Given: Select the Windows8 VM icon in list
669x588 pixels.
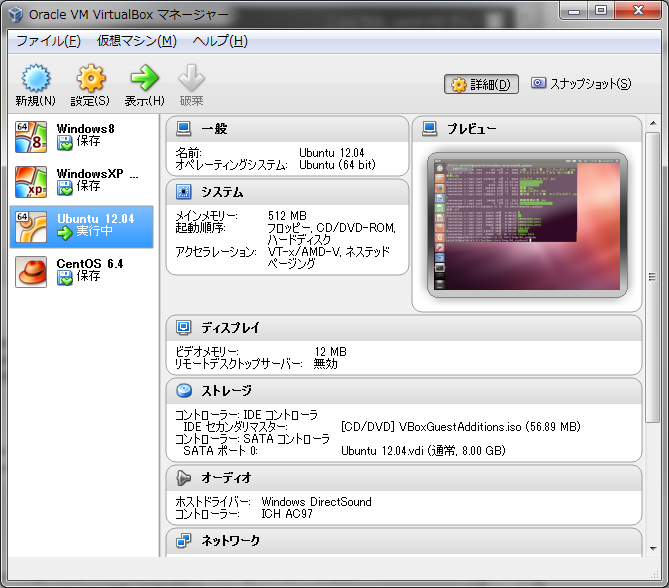Looking at the screenshot, I should [x=31, y=137].
